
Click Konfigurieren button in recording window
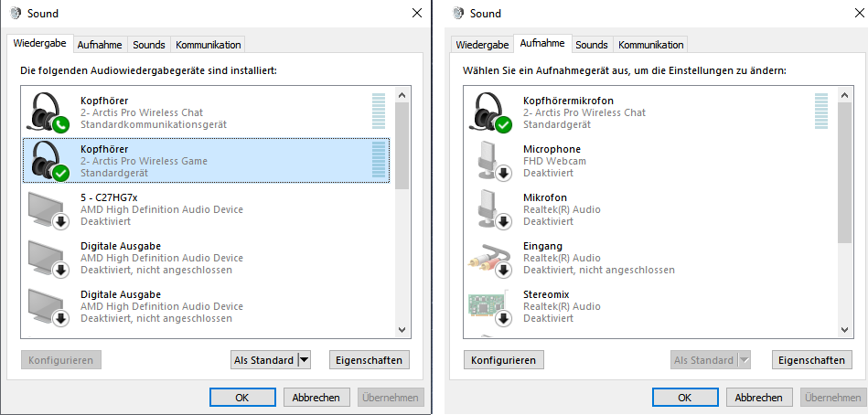[x=504, y=360]
